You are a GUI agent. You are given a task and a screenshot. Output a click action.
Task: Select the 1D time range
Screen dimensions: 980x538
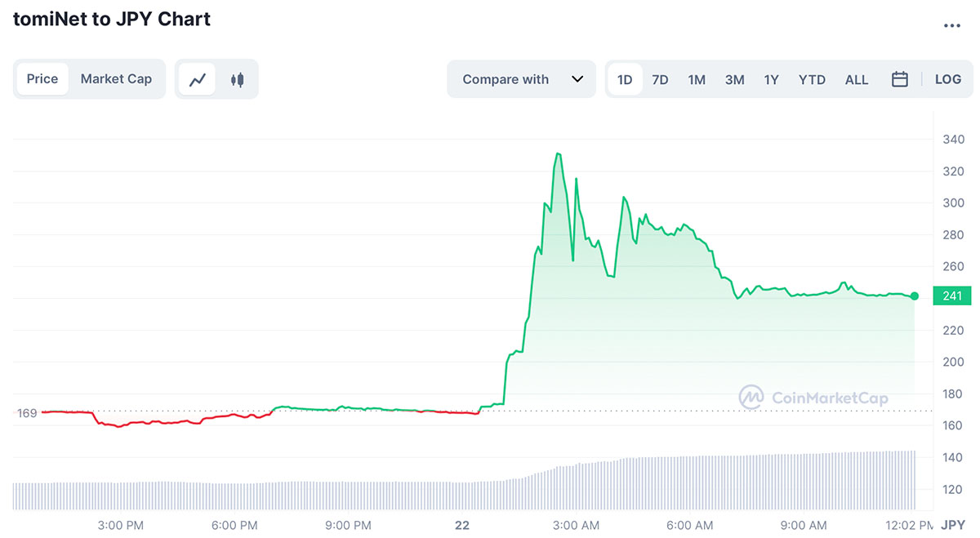coord(625,79)
